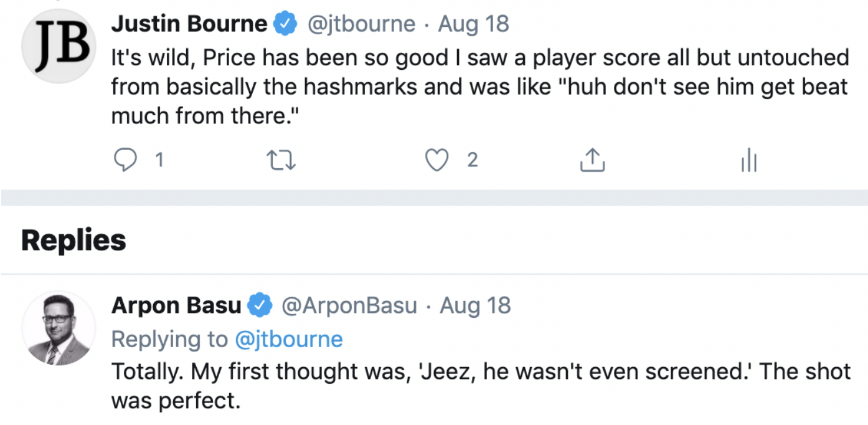The height and width of the screenshot is (425, 868).
Task: Open tweet analytics bar chart icon
Action: pyautogui.click(x=748, y=162)
